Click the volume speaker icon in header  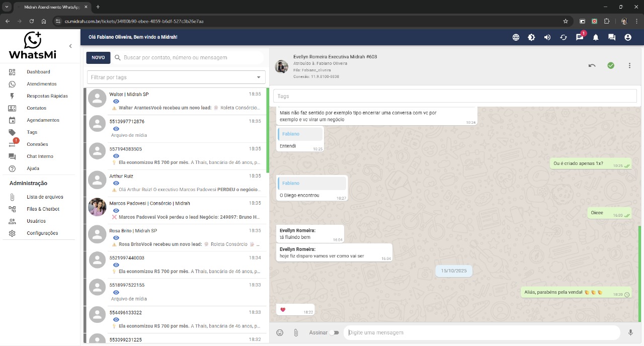(x=547, y=37)
